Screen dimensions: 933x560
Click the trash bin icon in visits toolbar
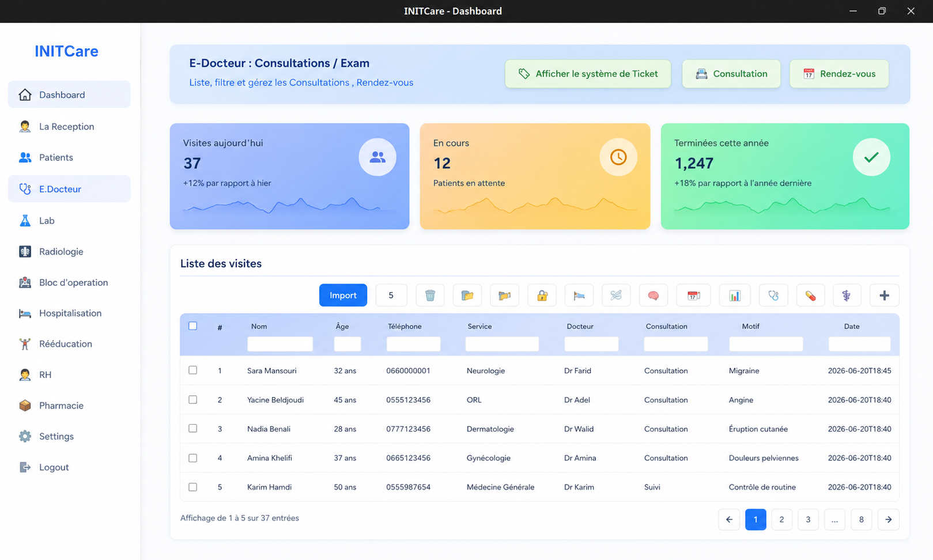click(x=430, y=296)
